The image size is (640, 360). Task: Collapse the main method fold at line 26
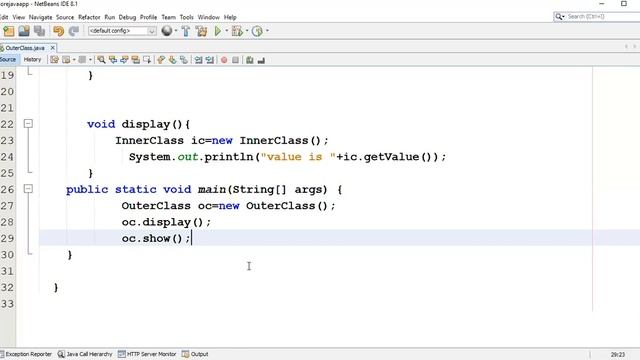[28, 189]
